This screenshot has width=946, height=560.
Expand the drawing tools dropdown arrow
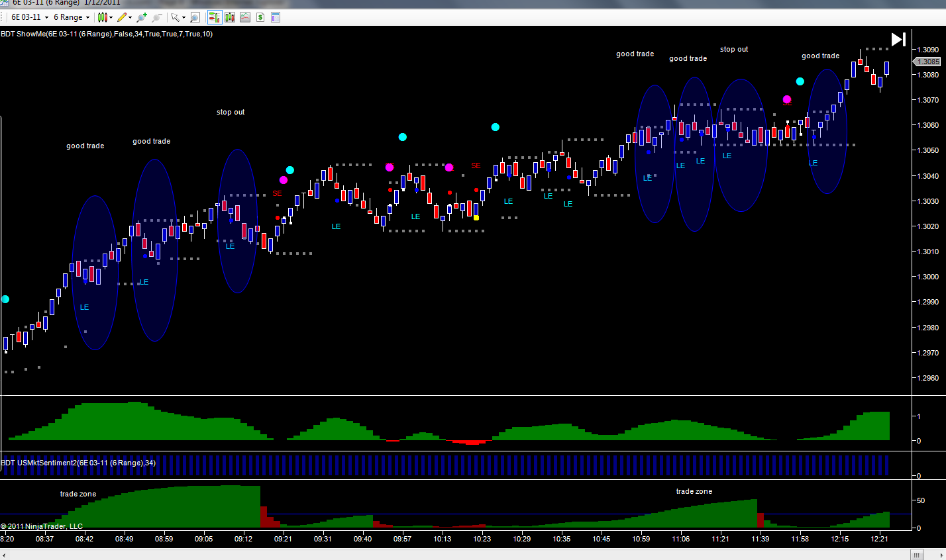coord(131,17)
